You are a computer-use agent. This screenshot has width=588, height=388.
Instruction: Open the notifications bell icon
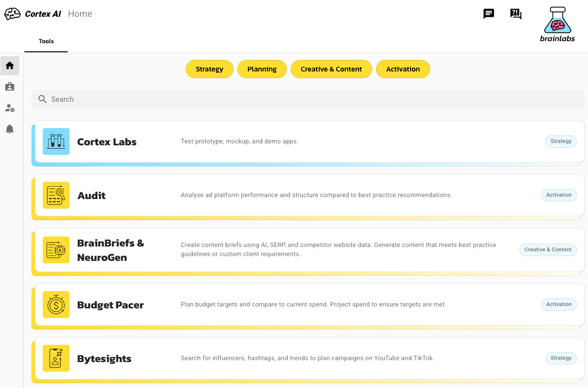(10, 129)
